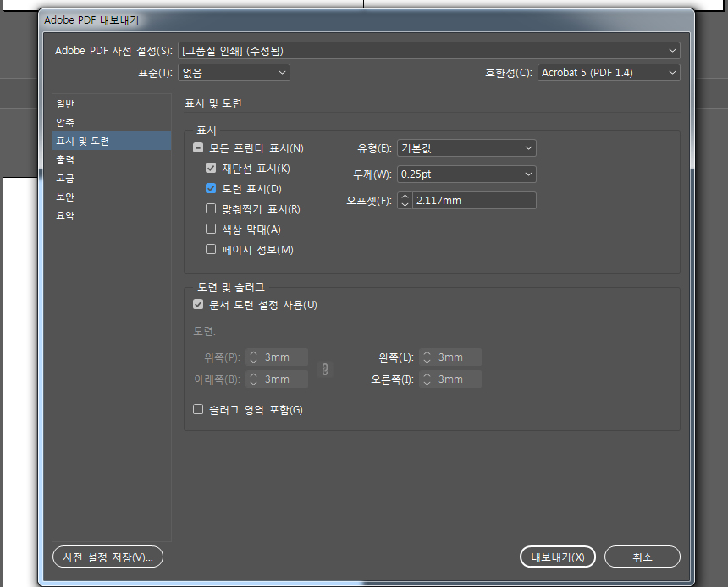The height and width of the screenshot is (587, 728).
Task: Click 취소 button
Action: pos(643,557)
